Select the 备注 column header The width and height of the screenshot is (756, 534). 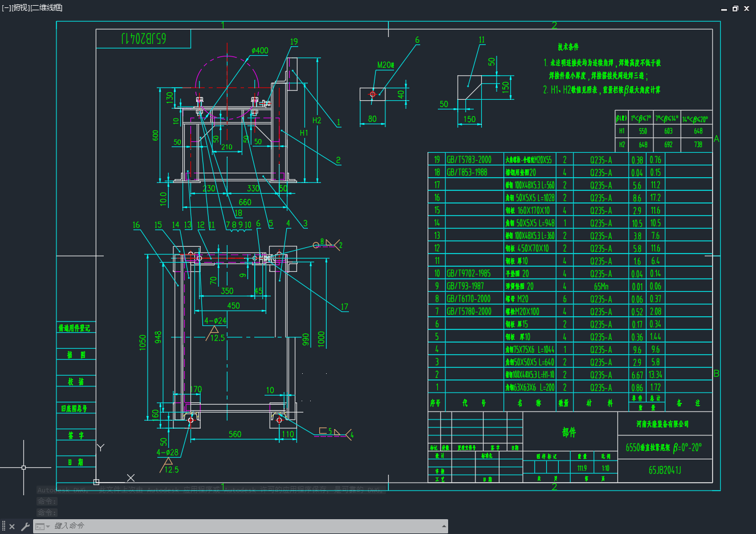click(x=689, y=403)
